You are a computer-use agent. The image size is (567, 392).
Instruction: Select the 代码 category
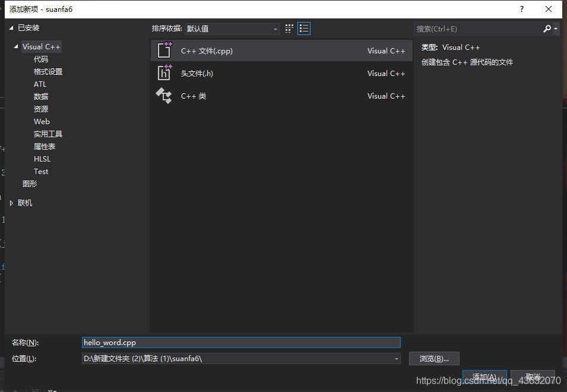pos(41,59)
